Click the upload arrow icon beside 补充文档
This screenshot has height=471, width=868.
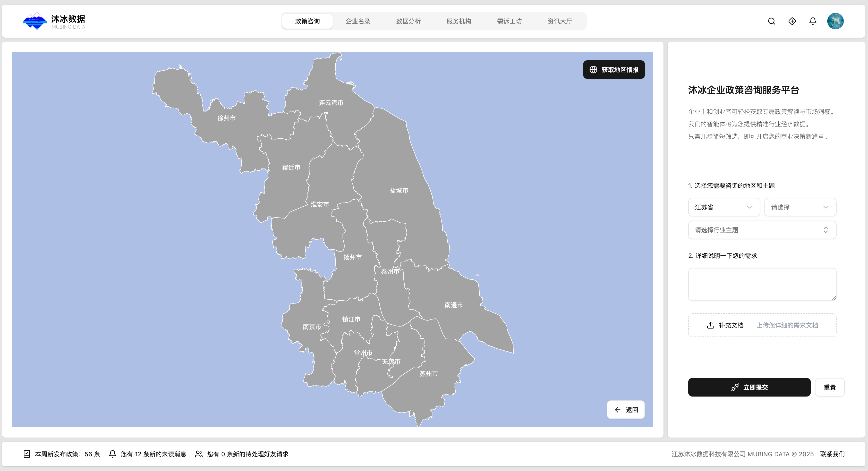coord(710,325)
